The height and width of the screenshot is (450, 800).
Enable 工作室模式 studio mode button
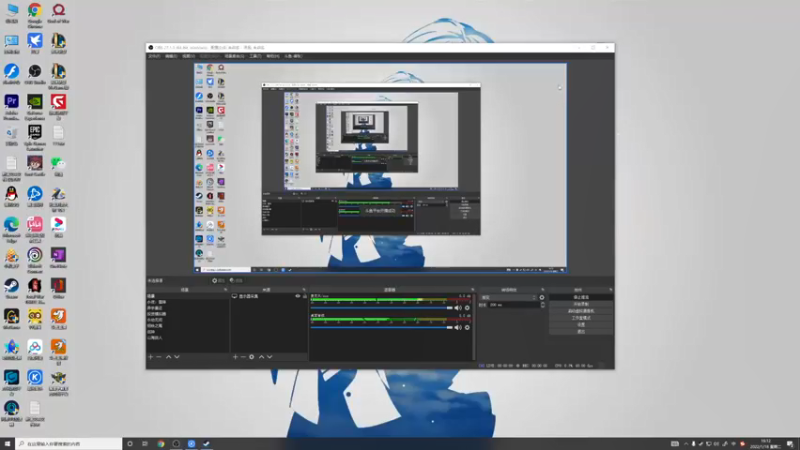point(581,318)
